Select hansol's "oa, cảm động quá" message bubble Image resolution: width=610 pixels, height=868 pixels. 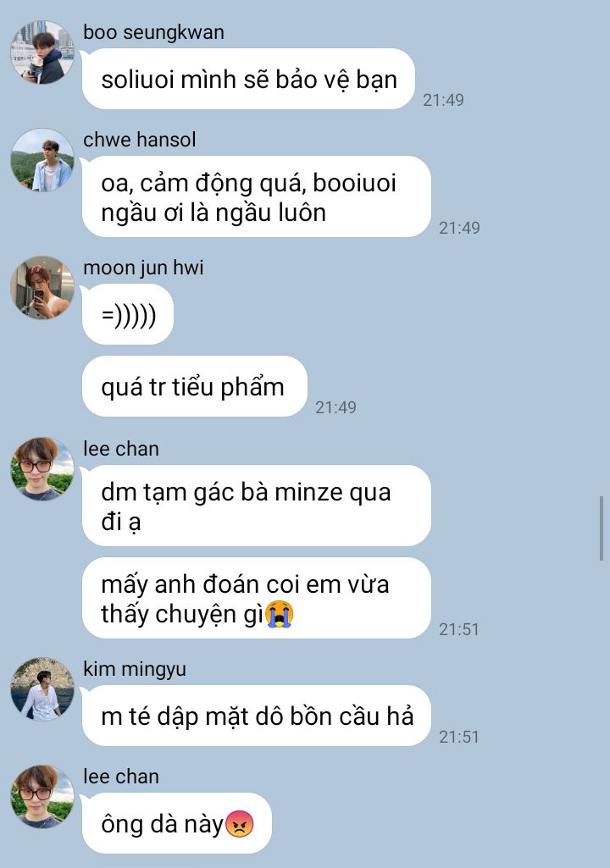257,197
